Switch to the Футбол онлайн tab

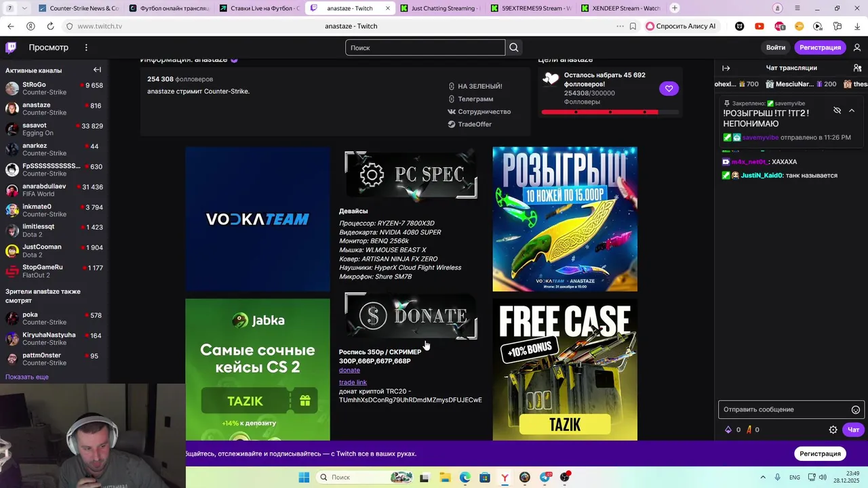[x=170, y=8]
